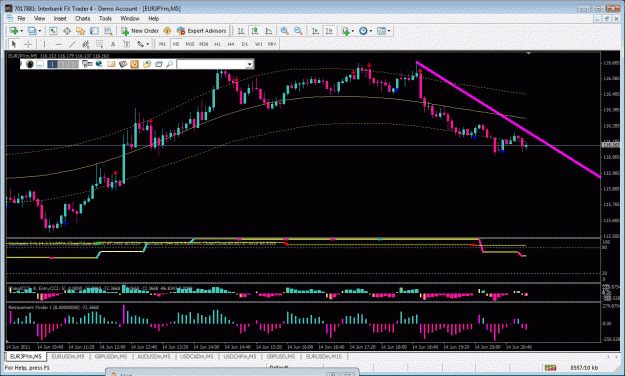Viewport: 625px width, 376px height.
Task: Switch to H4 timeframe
Action: [x=231, y=44]
